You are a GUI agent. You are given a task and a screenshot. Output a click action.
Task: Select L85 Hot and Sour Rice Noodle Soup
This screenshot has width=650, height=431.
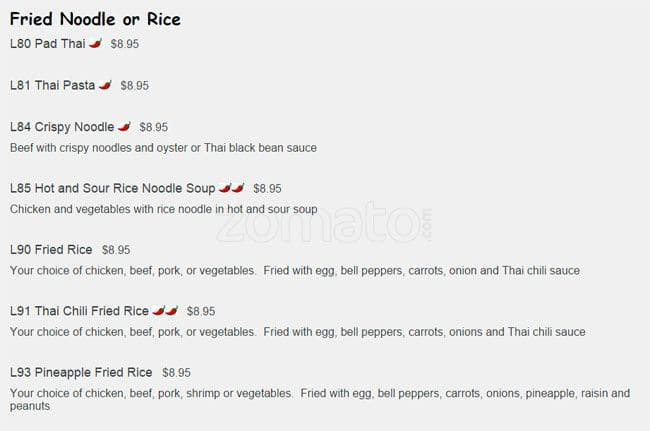(x=113, y=188)
